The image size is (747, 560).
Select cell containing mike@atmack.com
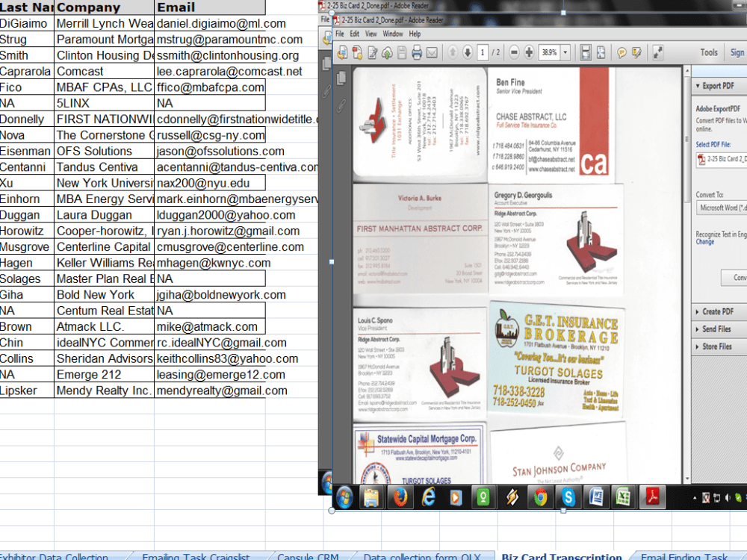tap(210, 327)
